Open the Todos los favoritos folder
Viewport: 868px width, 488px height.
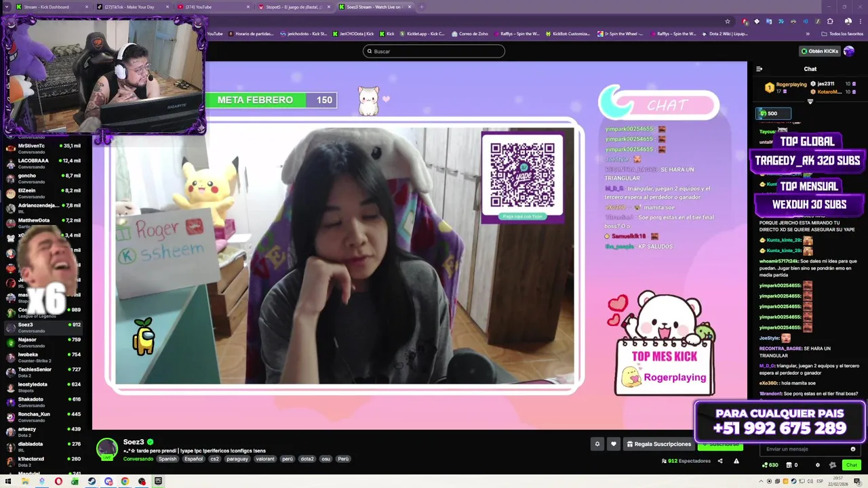click(x=842, y=34)
